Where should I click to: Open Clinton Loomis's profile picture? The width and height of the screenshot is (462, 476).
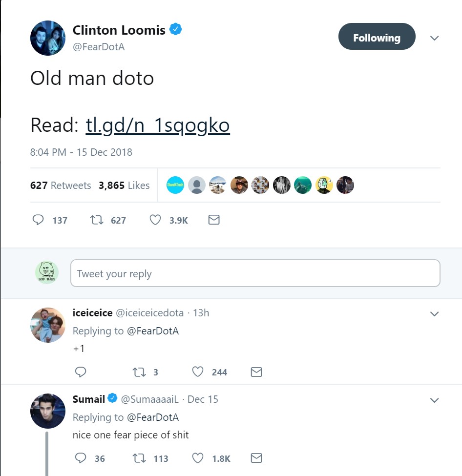click(47, 38)
